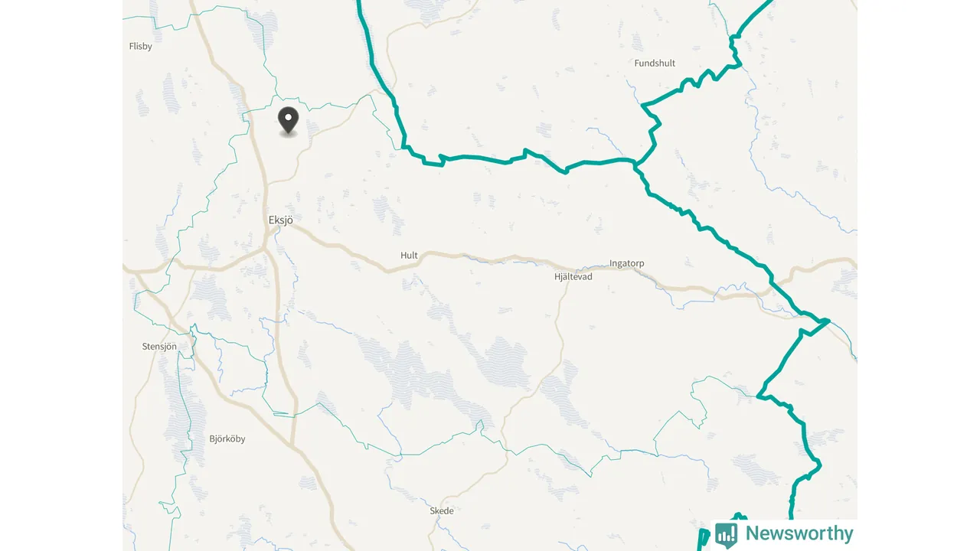Click the Björköby place label

pos(227,439)
